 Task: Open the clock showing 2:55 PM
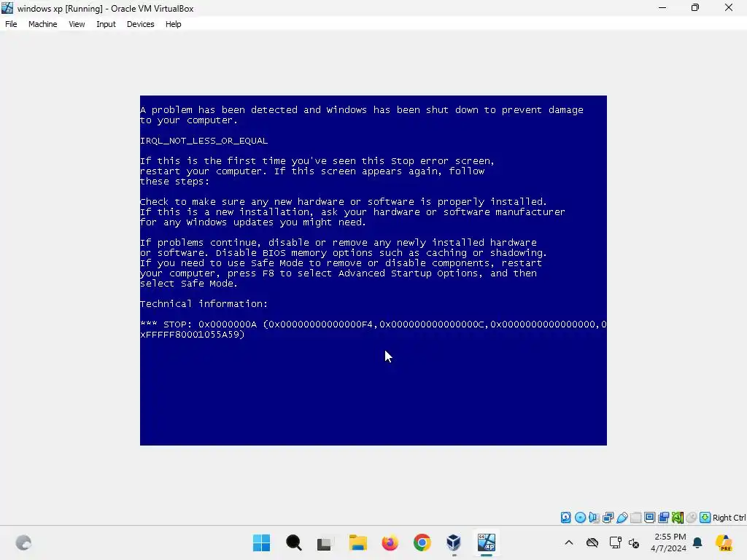[x=669, y=542]
